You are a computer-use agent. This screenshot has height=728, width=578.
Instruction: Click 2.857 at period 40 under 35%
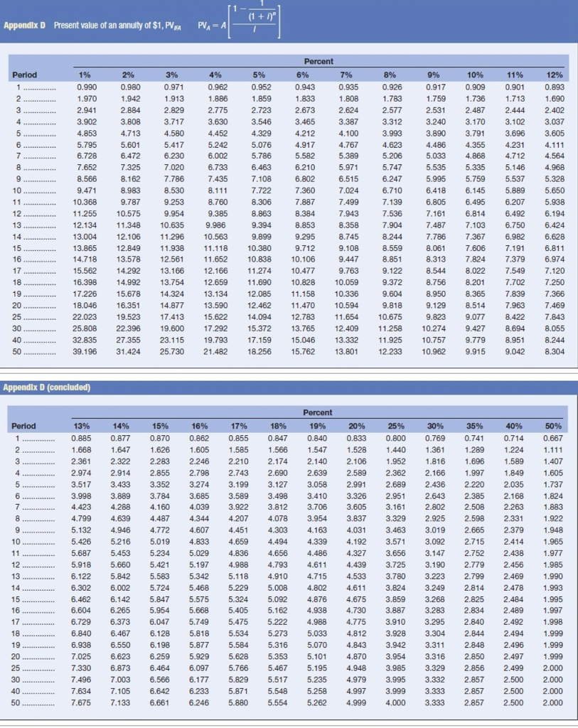(x=474, y=691)
